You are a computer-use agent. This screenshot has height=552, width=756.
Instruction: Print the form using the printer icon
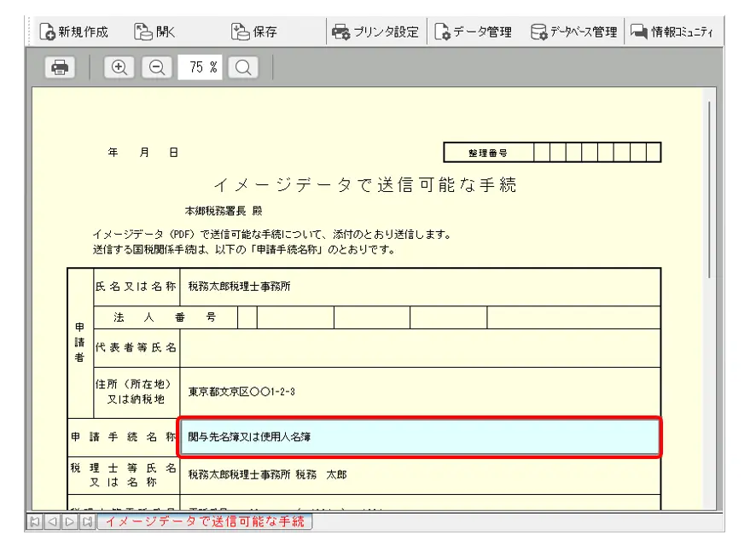click(60, 67)
